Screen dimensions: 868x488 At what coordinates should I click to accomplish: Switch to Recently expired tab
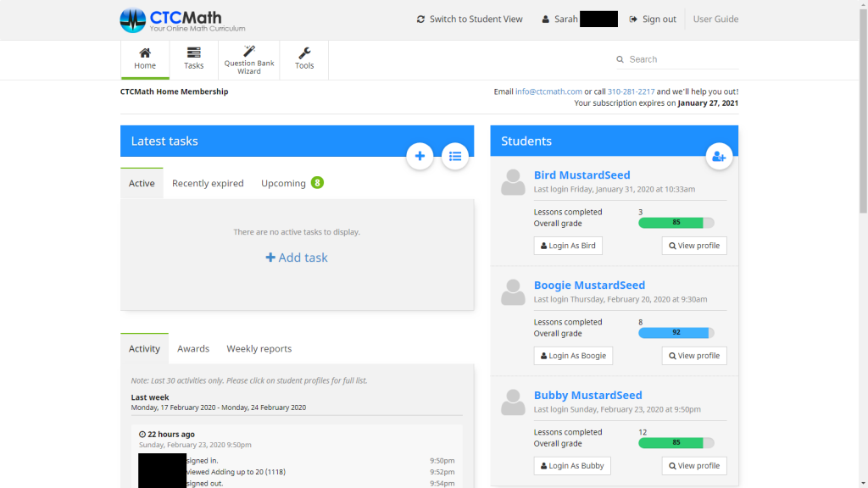pos(208,183)
